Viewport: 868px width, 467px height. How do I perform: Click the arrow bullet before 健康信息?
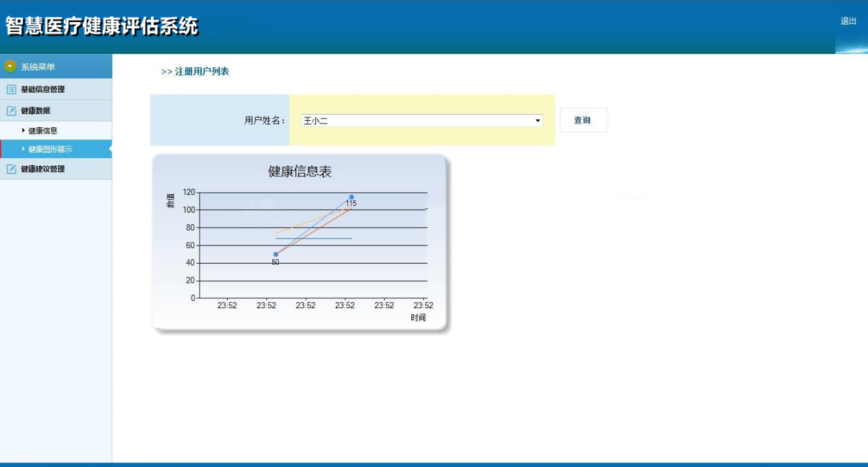pyautogui.click(x=23, y=130)
